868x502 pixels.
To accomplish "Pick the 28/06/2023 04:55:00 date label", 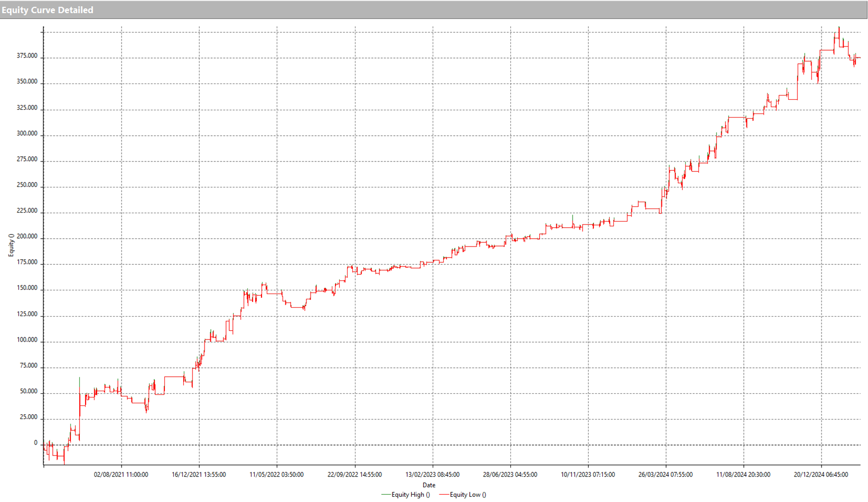I will 510,475.
